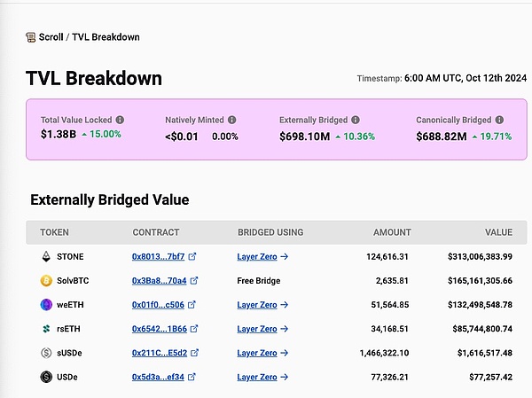532x398 pixels.
Task: Open Layer Zero link in STONE row
Action: (257, 256)
